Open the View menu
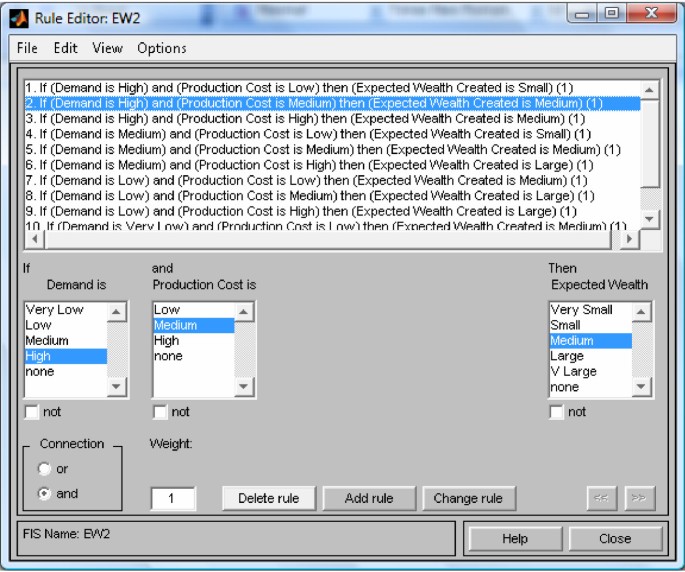The height and width of the screenshot is (572, 685). (107, 48)
